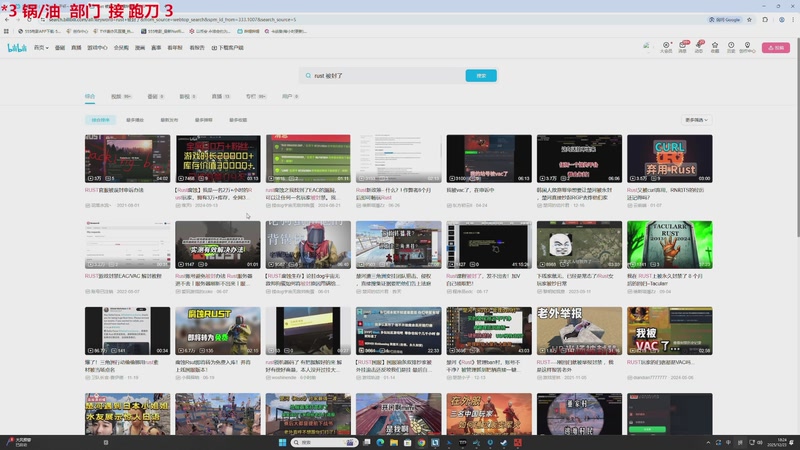Image resolution: width=800 pixels, height=450 pixels.
Task: Expand the 首页 dropdown in navigation
Action: (x=41, y=47)
